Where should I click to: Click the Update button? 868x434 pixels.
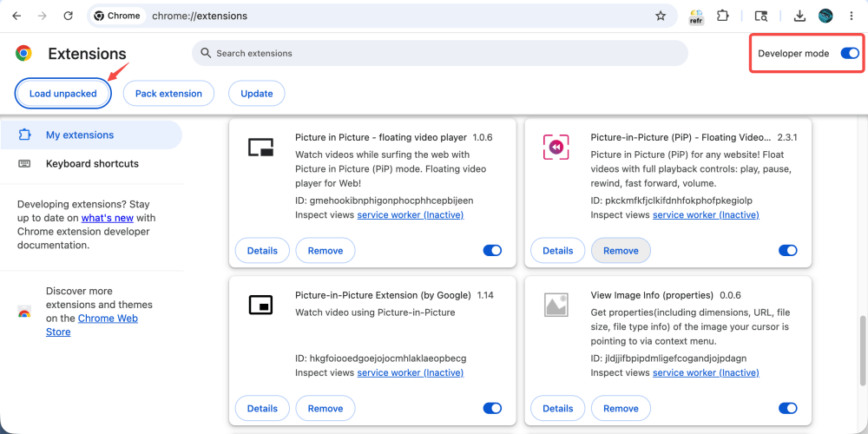coord(257,94)
